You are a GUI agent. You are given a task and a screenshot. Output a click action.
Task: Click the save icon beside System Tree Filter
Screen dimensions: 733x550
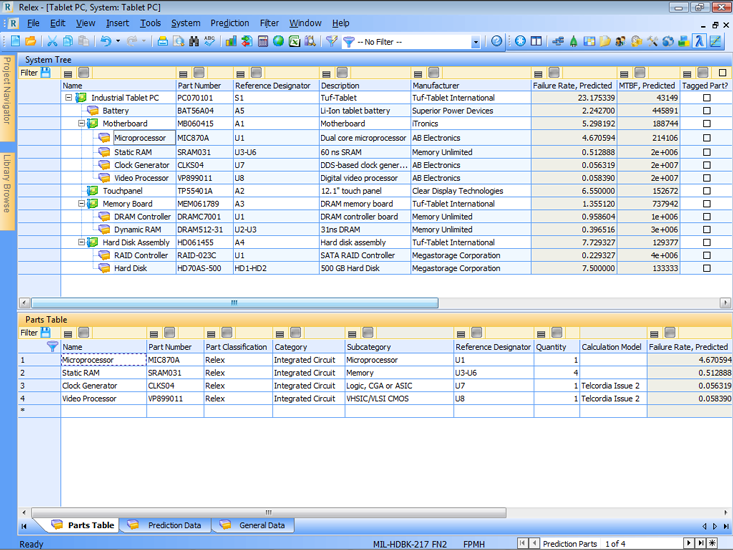tap(45, 72)
